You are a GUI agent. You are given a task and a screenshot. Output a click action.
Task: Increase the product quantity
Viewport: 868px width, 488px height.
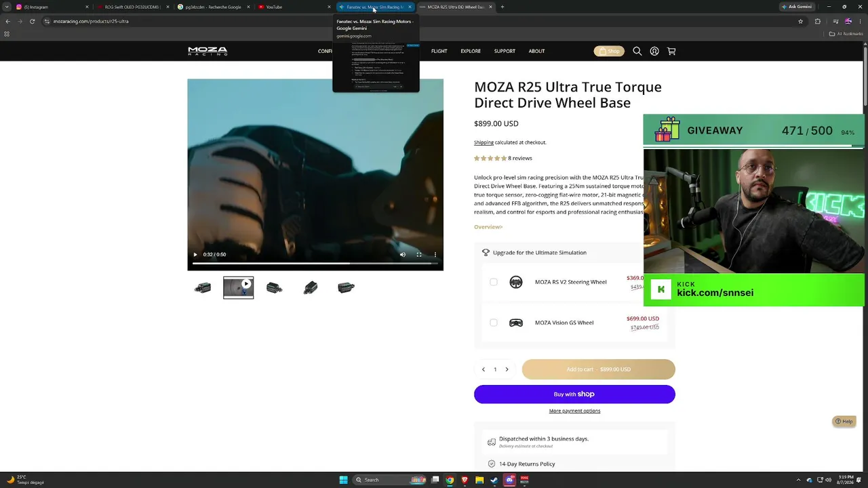pyautogui.click(x=507, y=369)
